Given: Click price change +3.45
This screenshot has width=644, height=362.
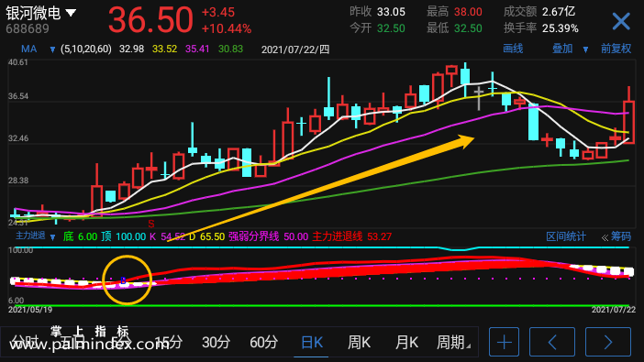Looking at the screenshot, I should [218, 12].
